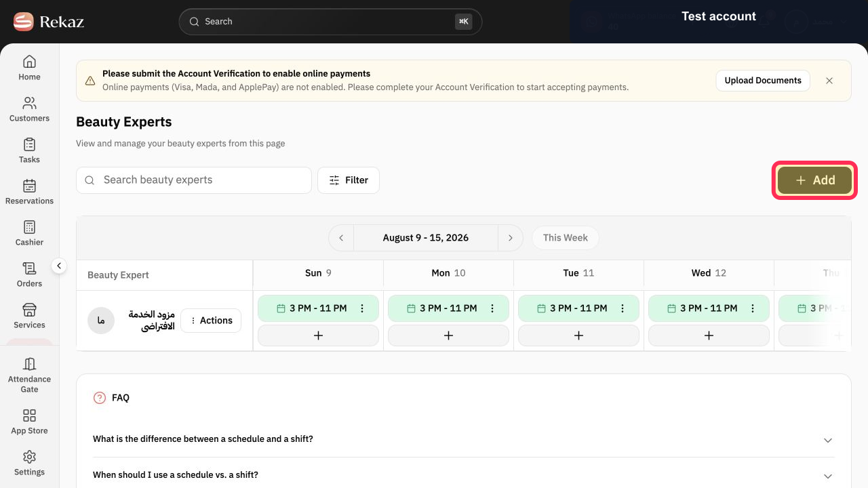The width and height of the screenshot is (868, 488).
Task: Click the Upload Documents button
Action: click(x=763, y=81)
